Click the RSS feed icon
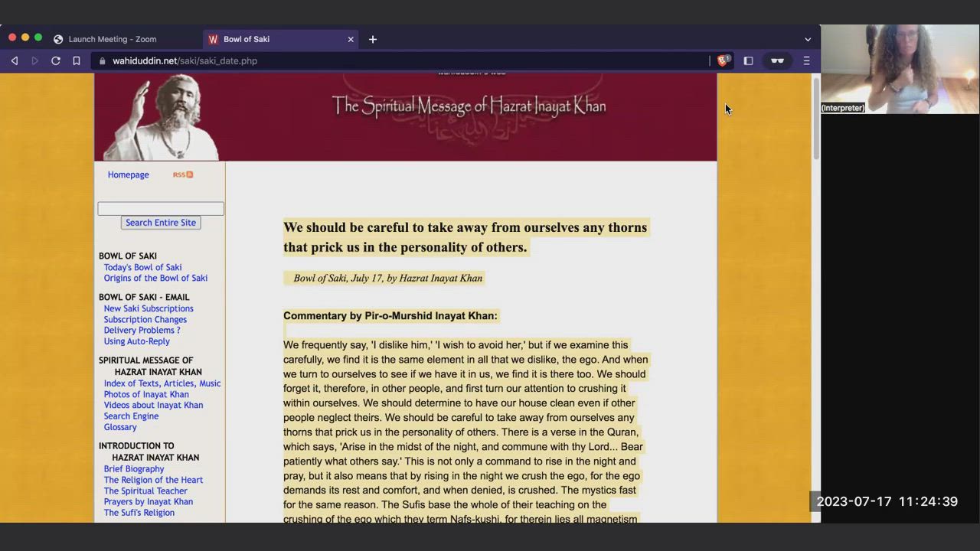This screenshot has width=980, height=551. pyautogui.click(x=183, y=174)
